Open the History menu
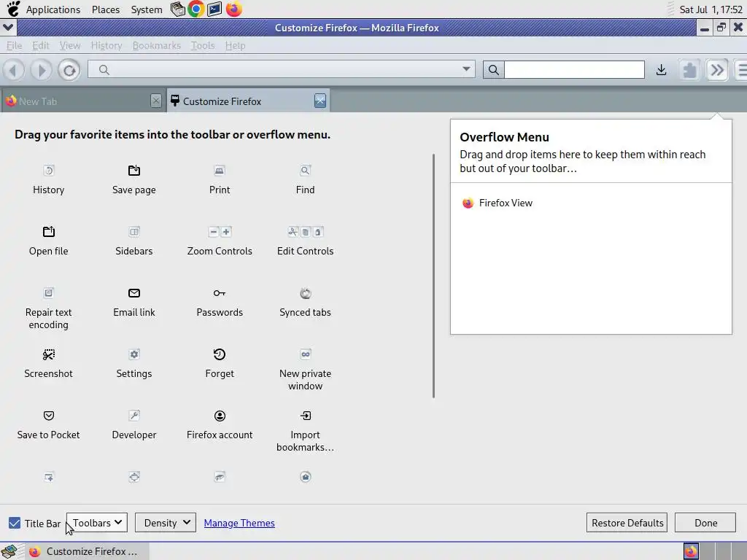Viewport: 747px width, 560px height. pyautogui.click(x=107, y=45)
